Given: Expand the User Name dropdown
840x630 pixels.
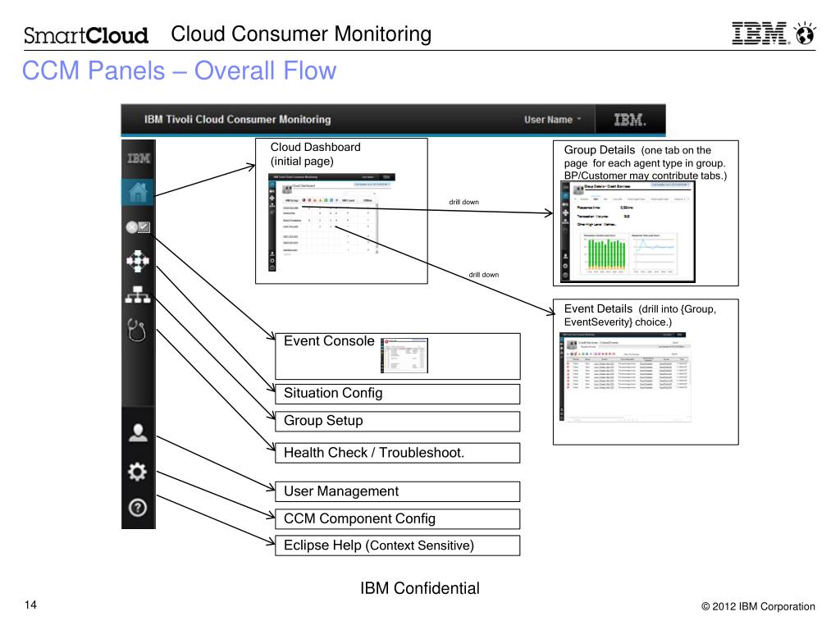Looking at the screenshot, I should pos(552,120).
